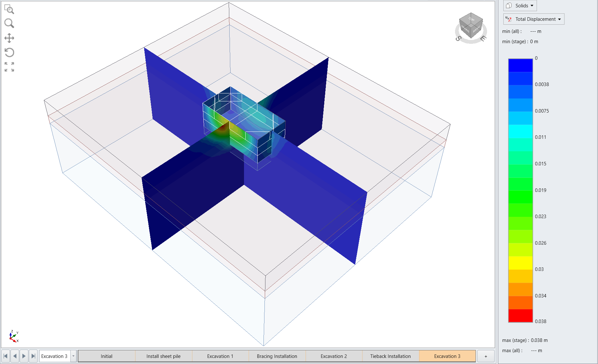Click the 0.0075 legend value
Screen dimensions: 598x364
[542, 111]
